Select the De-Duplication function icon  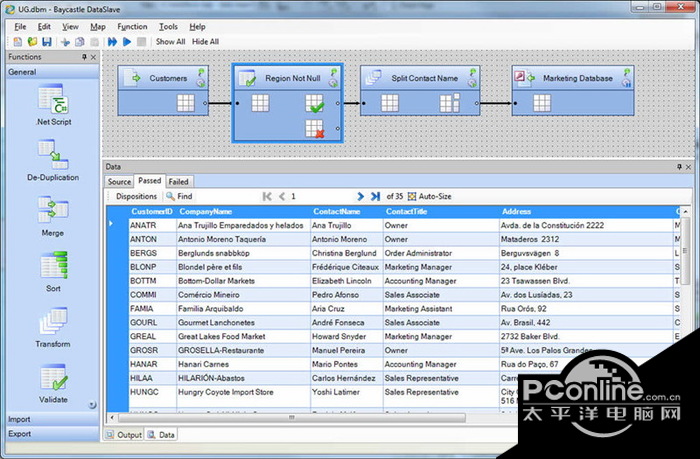53,154
